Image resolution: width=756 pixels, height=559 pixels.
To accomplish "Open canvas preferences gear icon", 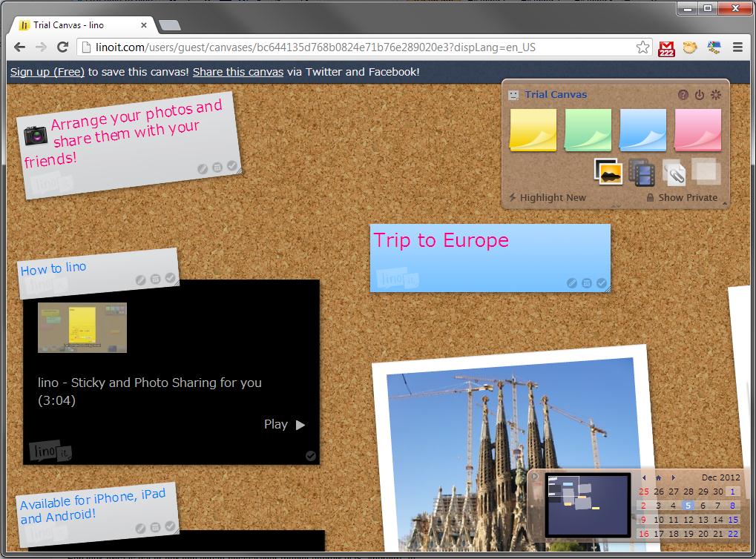I will (716, 95).
